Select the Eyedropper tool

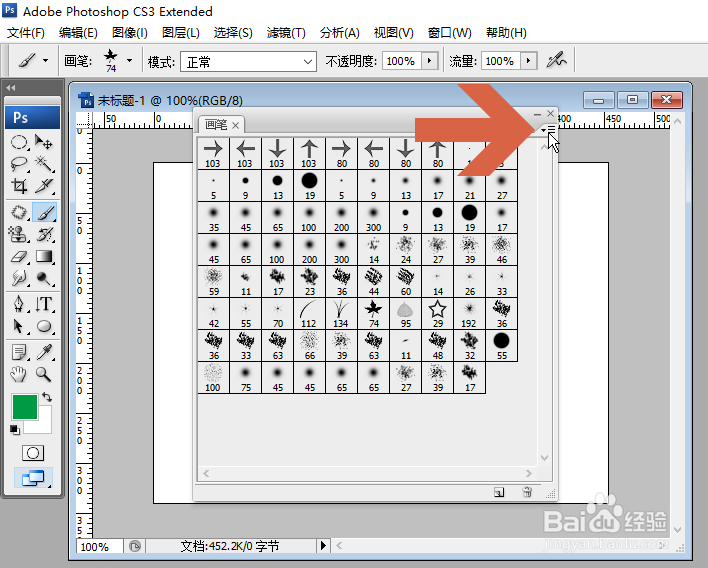pyautogui.click(x=44, y=352)
